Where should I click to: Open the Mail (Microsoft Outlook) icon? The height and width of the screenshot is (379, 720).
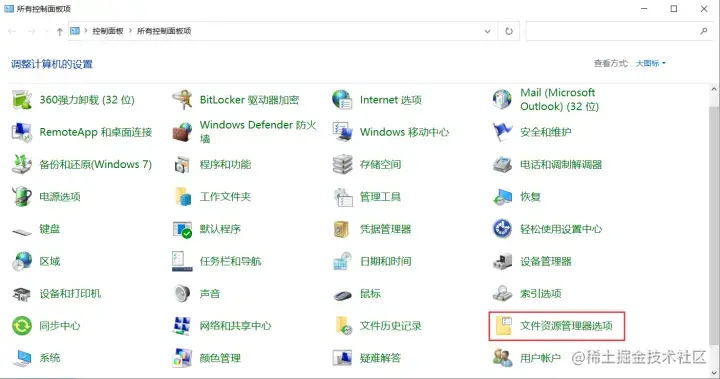[x=502, y=100]
